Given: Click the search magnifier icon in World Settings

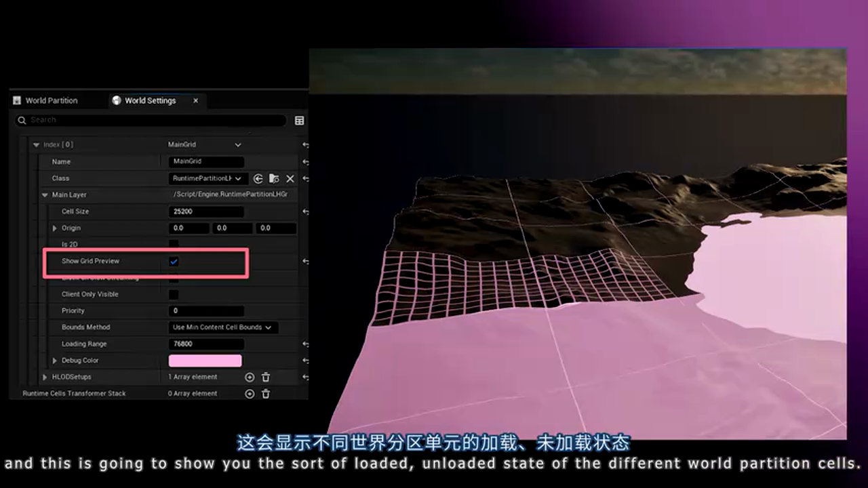Looking at the screenshot, I should (x=21, y=120).
